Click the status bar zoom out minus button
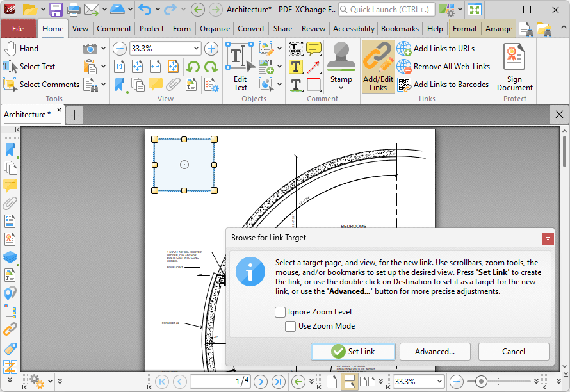This screenshot has height=392, width=570. [x=456, y=382]
